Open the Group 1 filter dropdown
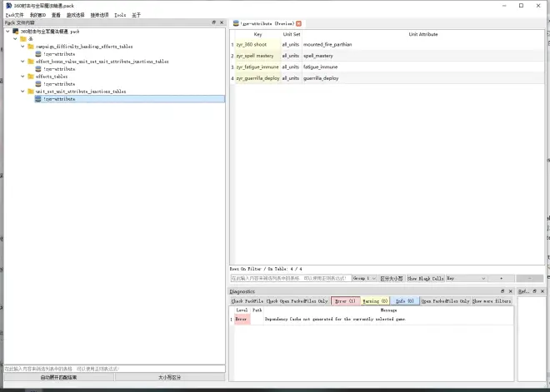Viewport: 550px width, 392px height. (x=364, y=278)
